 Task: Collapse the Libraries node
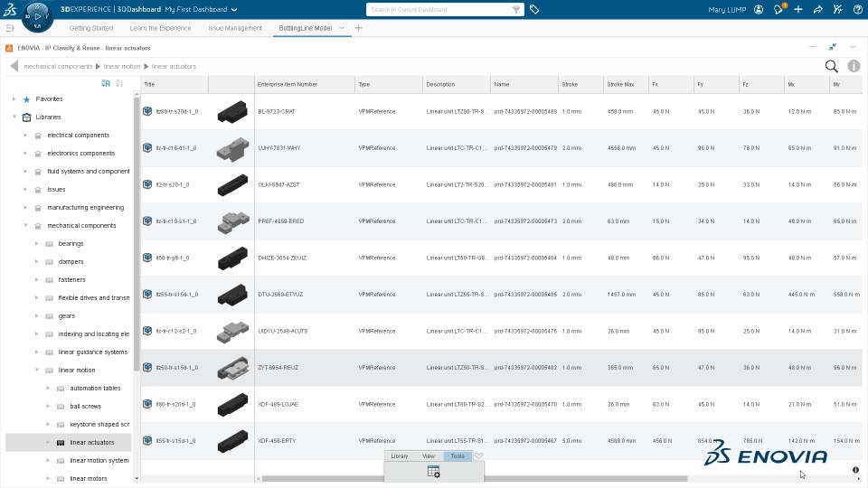point(14,117)
